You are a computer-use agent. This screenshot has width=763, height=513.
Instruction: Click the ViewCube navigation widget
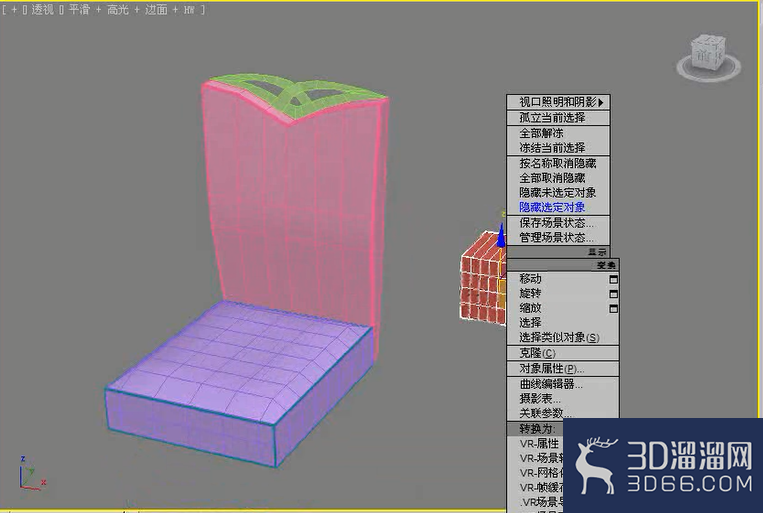coord(708,56)
